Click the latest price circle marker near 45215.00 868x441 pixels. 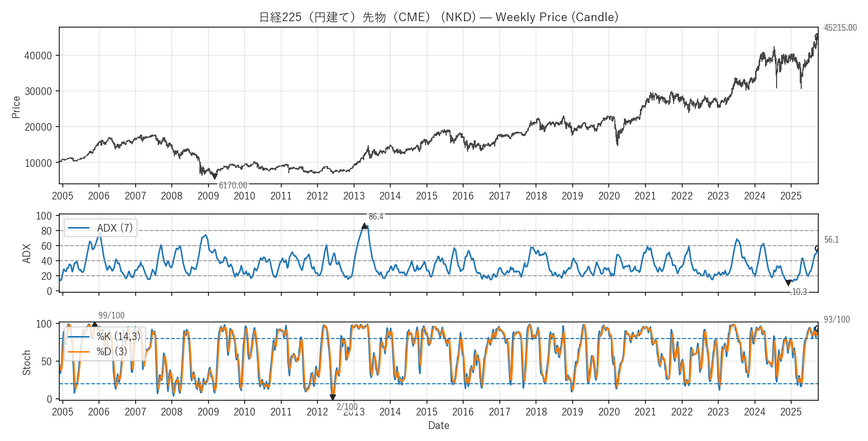click(x=817, y=36)
